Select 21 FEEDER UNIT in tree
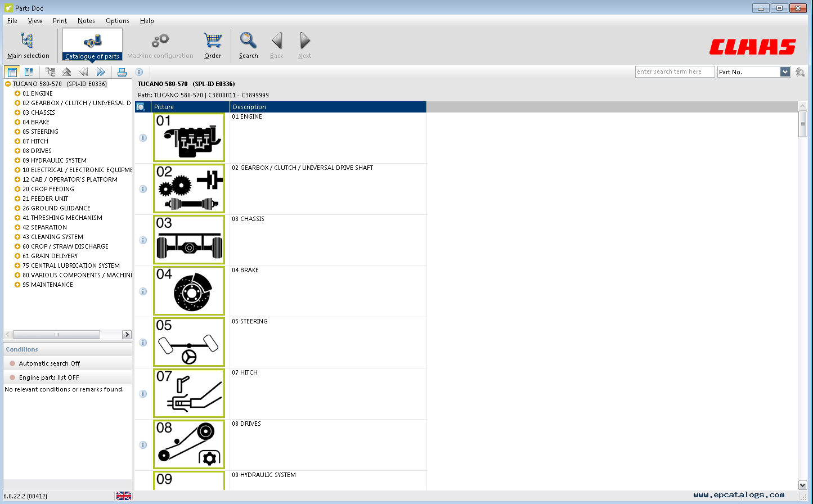This screenshot has height=504, width=813. (45, 199)
